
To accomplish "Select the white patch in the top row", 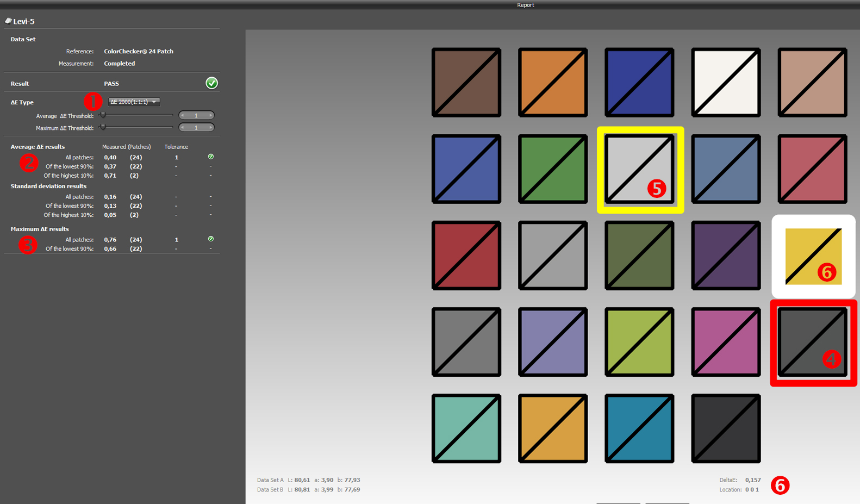I will [726, 83].
